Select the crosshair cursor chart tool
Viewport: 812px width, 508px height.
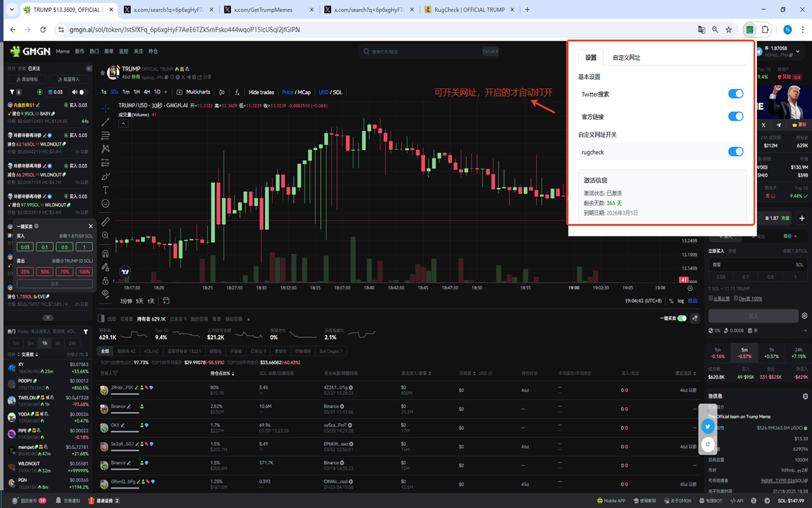[x=105, y=108]
